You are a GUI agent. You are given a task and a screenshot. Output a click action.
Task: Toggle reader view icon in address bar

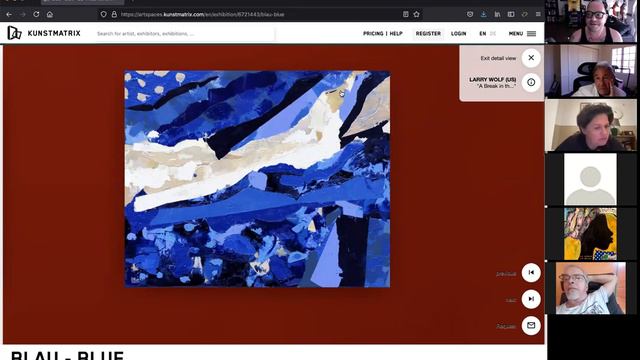click(406, 14)
